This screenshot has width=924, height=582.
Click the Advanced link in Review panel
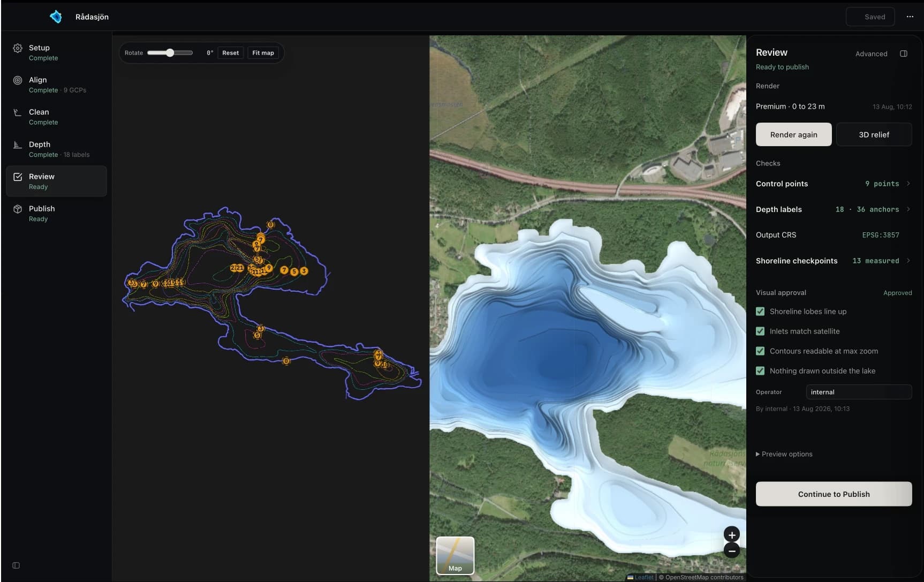click(871, 54)
